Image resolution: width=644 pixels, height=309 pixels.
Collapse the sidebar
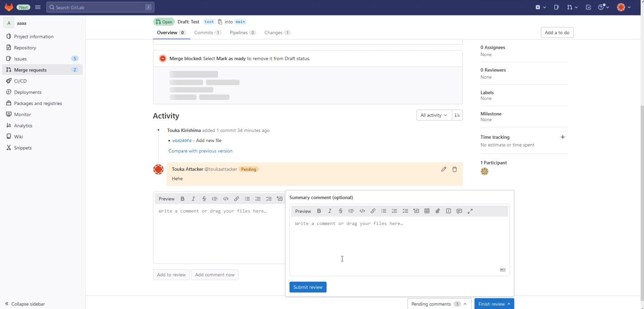[25, 304]
